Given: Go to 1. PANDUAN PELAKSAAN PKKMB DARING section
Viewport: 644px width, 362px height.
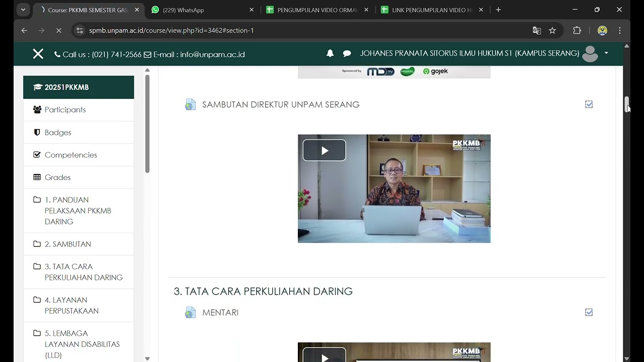Looking at the screenshot, I should 78,211.
